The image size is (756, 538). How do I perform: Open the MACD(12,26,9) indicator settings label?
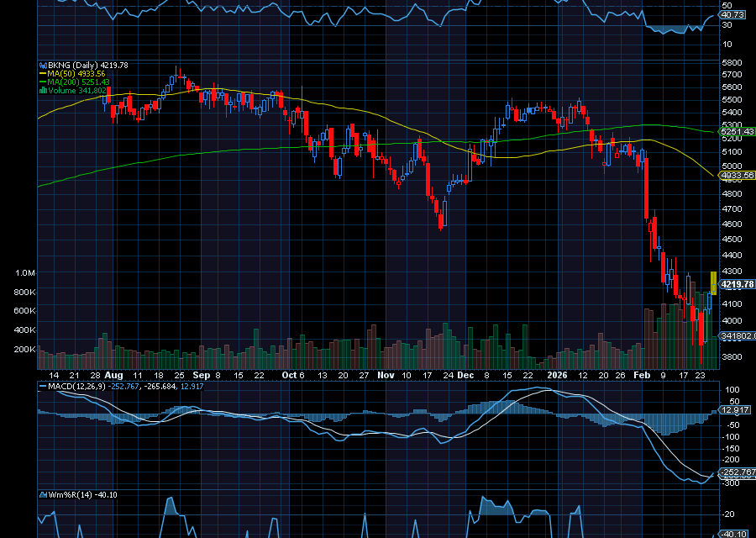click(x=76, y=388)
